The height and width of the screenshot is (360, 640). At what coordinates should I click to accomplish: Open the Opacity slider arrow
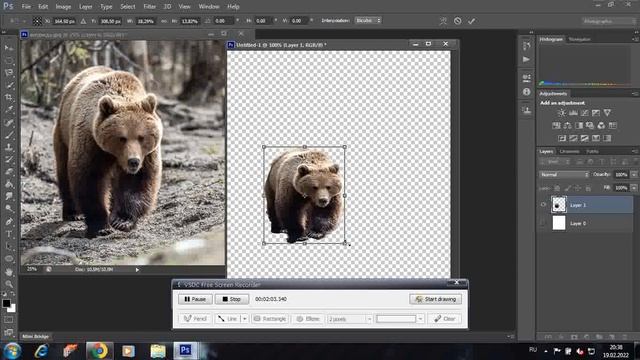[x=633, y=175]
